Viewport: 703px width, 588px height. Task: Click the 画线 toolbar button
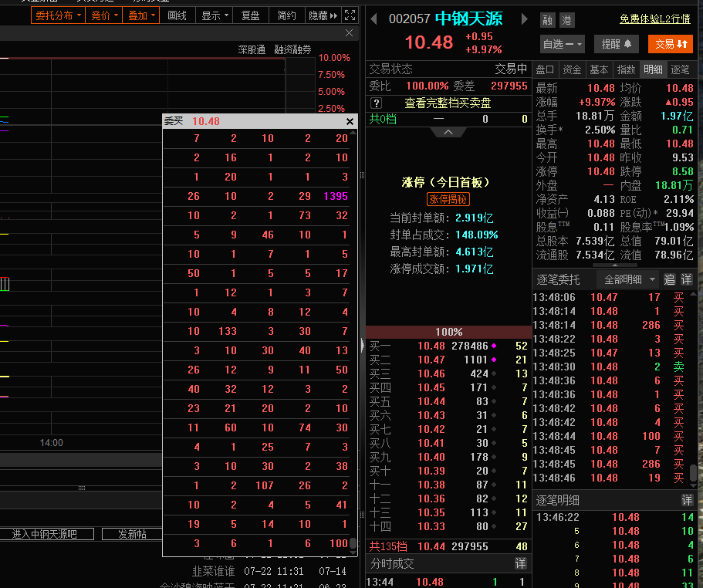177,15
